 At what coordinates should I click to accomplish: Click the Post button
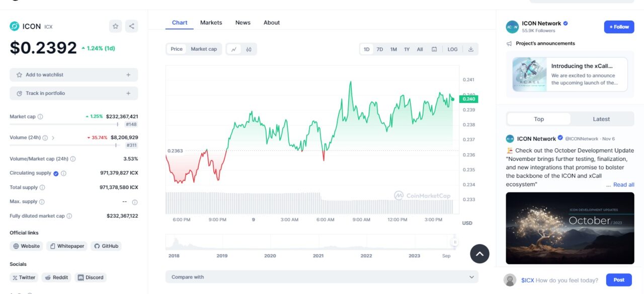[619, 280]
